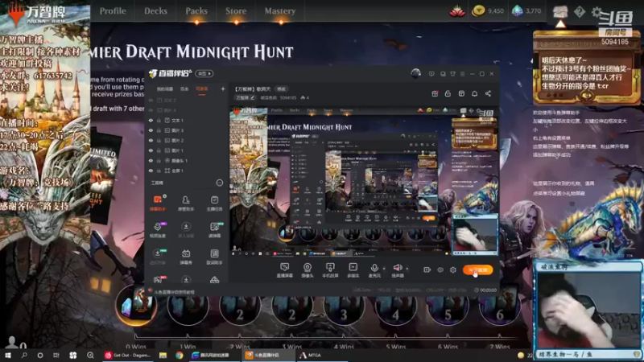
Task: Add a new scene with plus button
Action: pos(223,88)
